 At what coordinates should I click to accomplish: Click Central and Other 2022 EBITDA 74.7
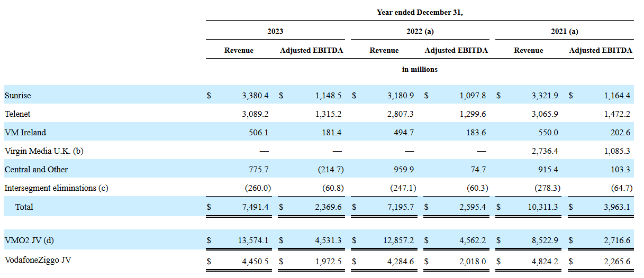(478, 170)
